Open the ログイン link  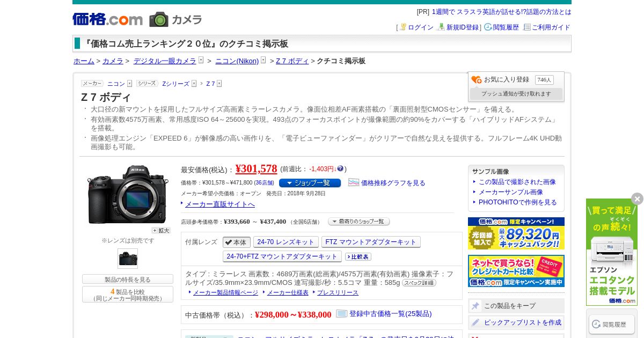[420, 27]
